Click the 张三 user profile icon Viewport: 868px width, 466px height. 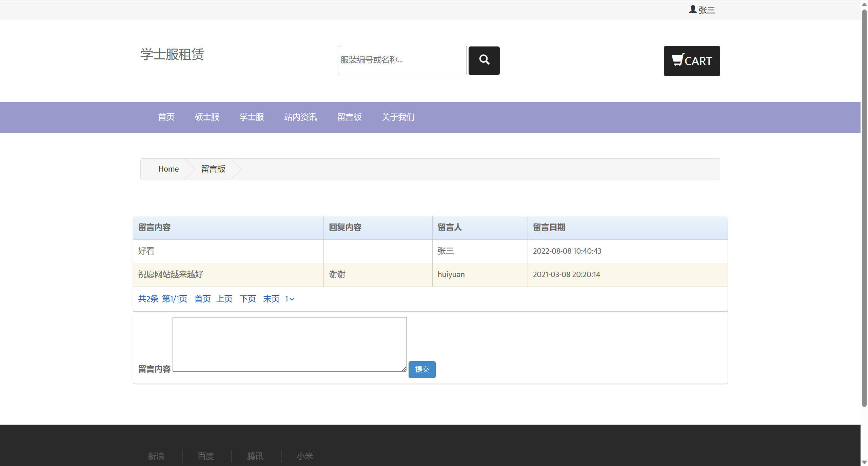(693, 9)
